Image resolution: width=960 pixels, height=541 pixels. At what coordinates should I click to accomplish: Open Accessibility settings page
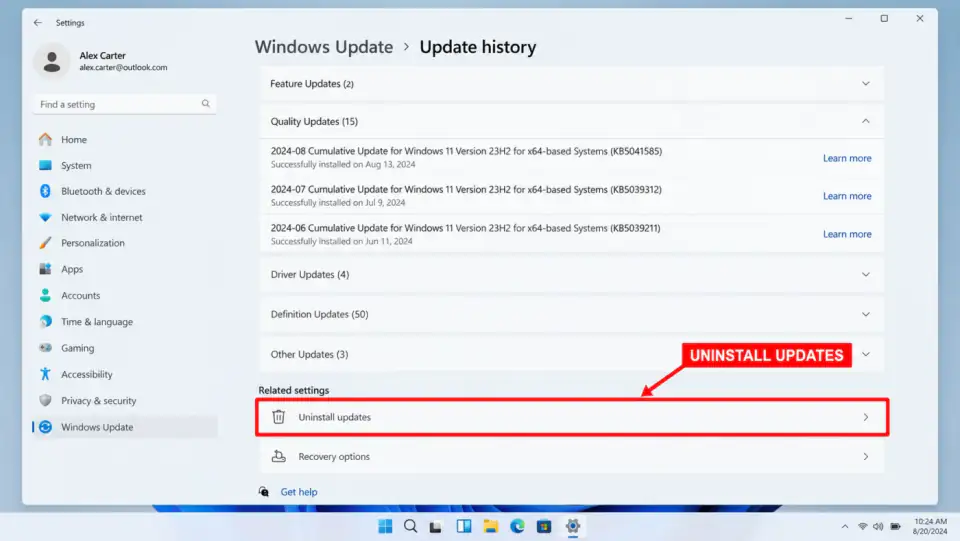tap(87, 374)
